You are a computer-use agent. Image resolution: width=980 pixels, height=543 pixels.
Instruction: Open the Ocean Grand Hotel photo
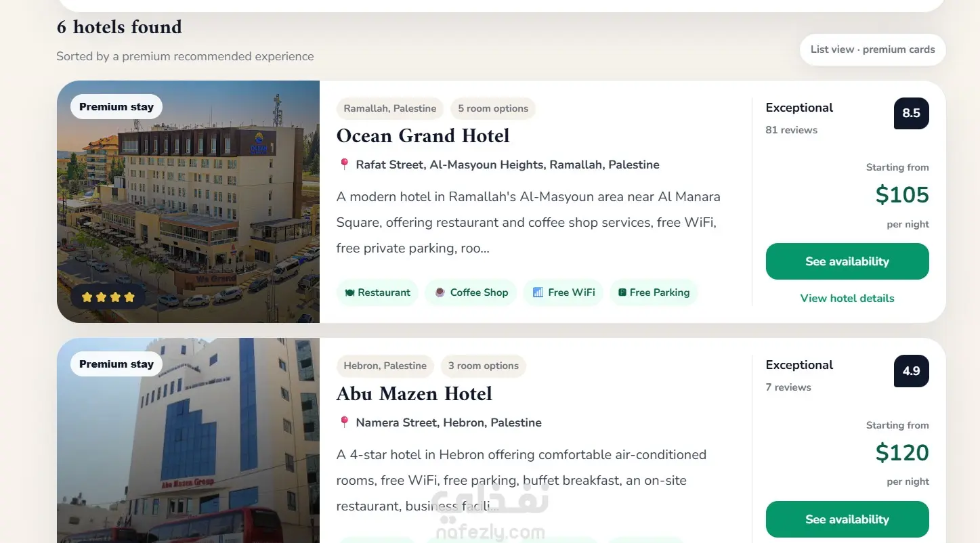click(188, 202)
